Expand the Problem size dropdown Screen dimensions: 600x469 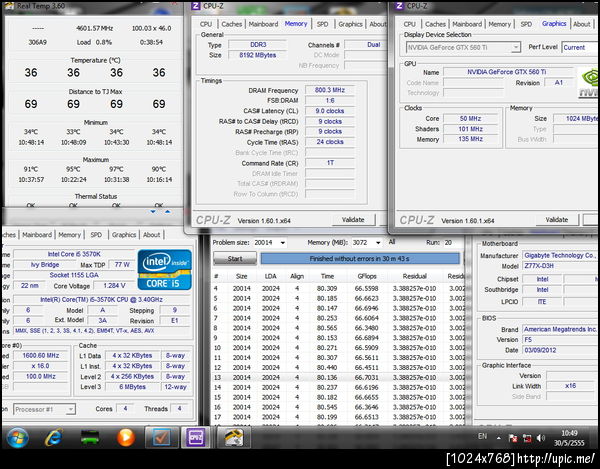coord(282,243)
